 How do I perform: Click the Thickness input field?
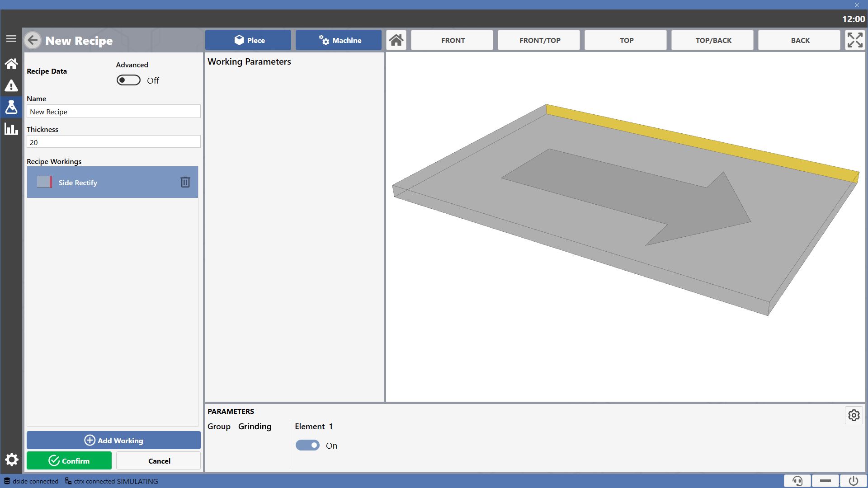[113, 142]
